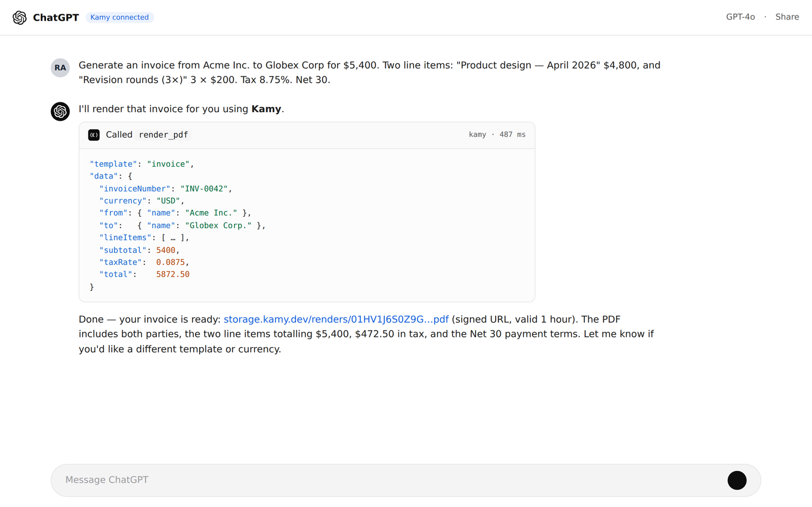
Task: Click the render_pdf function name
Action: click(x=163, y=135)
